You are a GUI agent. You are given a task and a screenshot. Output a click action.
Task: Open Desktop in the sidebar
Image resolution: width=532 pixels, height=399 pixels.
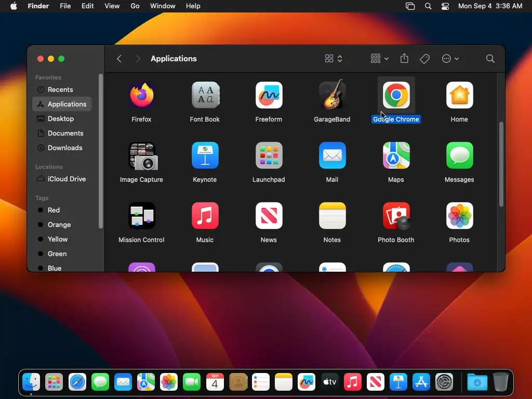(x=62, y=119)
